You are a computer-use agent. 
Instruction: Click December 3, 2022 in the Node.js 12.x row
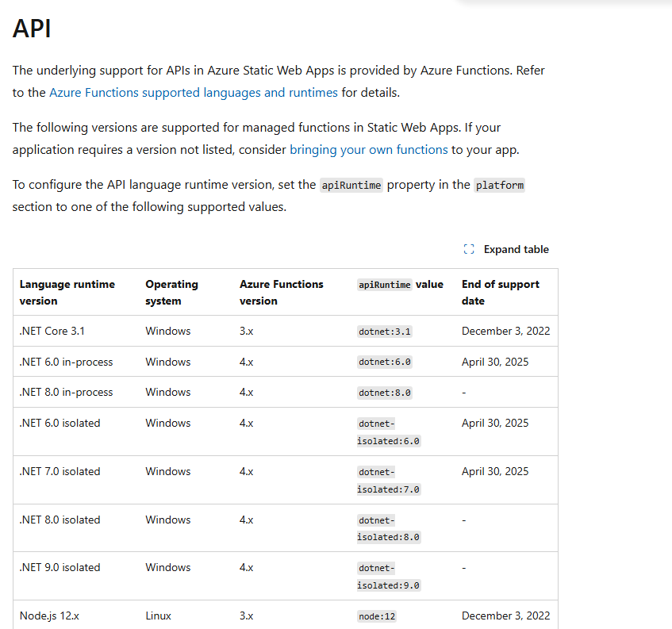505,616
